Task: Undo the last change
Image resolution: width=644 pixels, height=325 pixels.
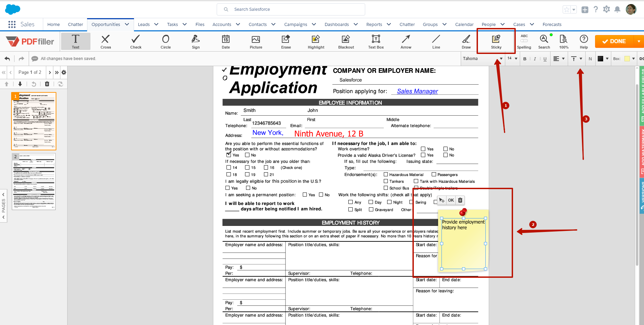Action: [7, 59]
